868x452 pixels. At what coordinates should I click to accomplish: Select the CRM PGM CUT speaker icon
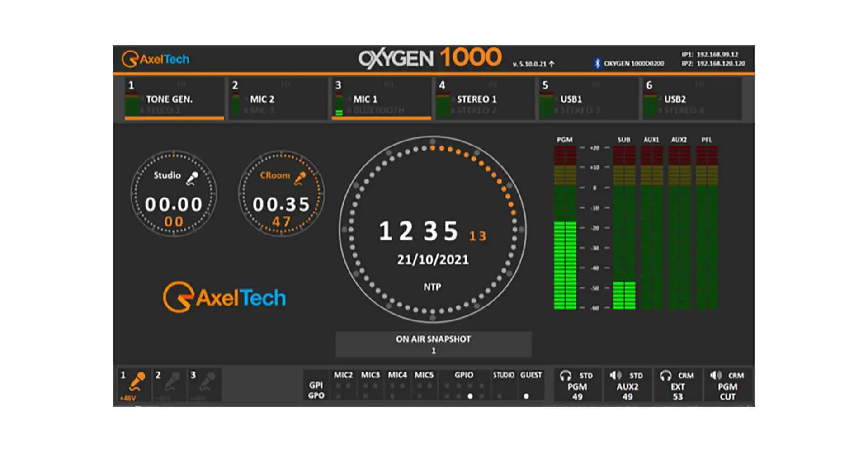716,375
